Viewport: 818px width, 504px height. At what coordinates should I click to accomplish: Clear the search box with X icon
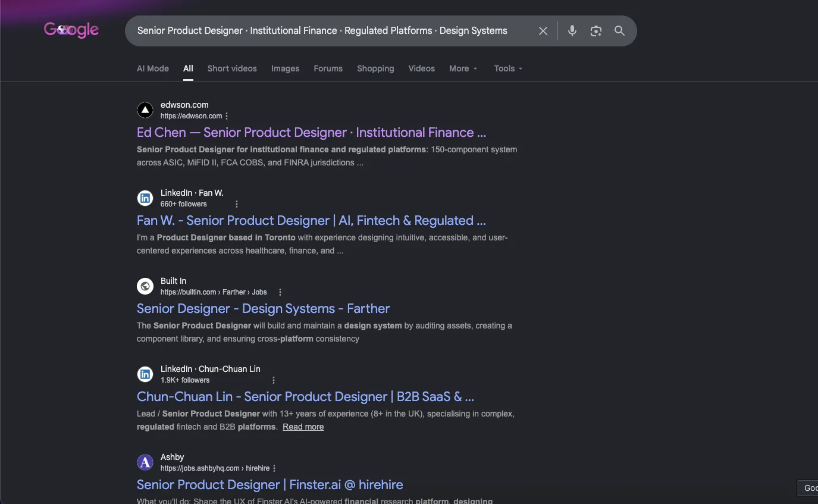coord(543,31)
